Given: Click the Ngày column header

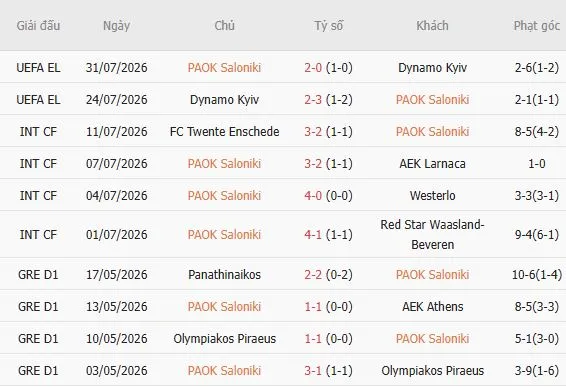Looking at the screenshot, I should (116, 26).
